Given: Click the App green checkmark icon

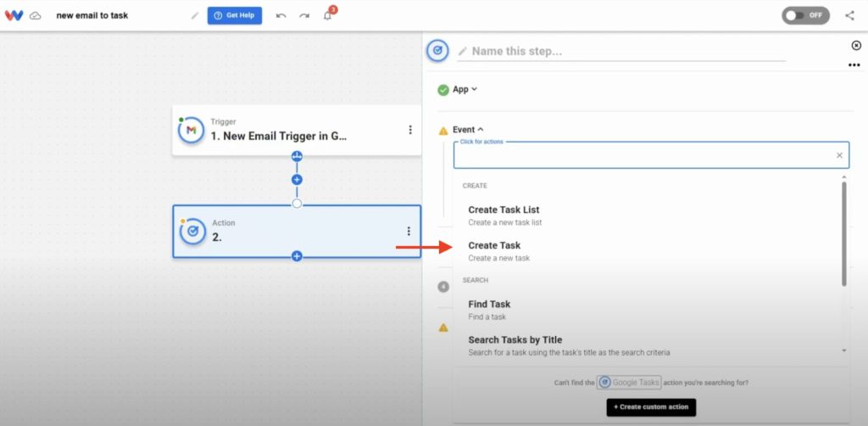Looking at the screenshot, I should [x=443, y=90].
